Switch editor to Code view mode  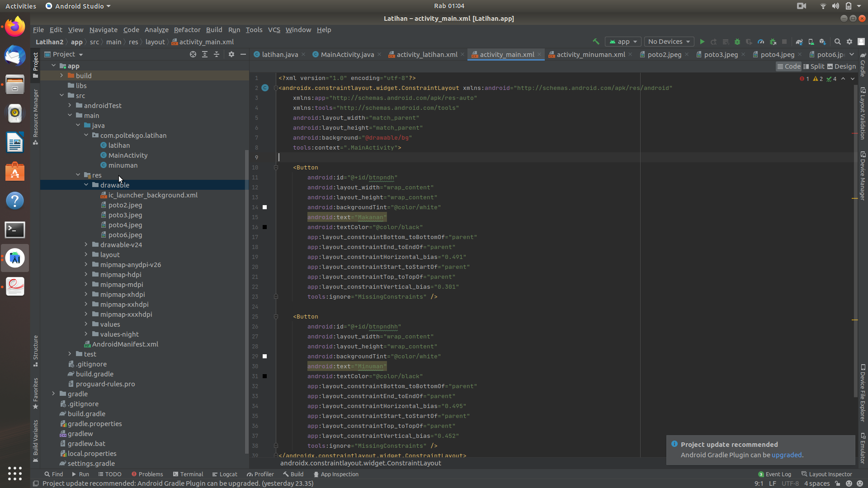coord(788,66)
